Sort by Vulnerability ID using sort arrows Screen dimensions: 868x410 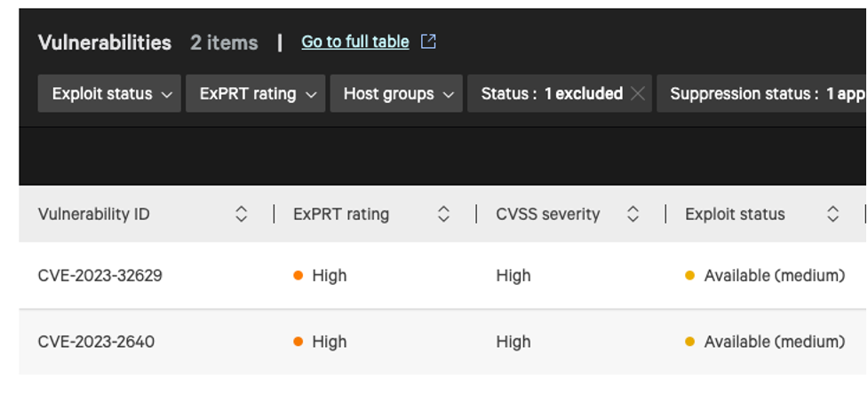241,214
